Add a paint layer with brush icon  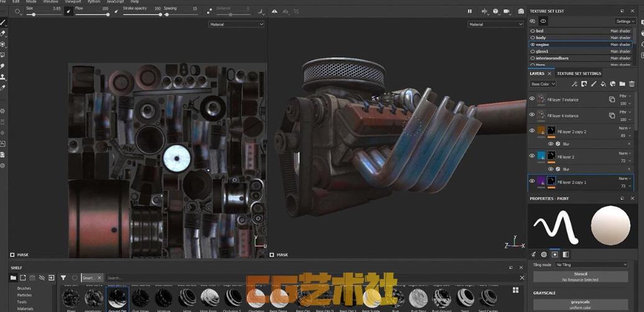tap(594, 84)
